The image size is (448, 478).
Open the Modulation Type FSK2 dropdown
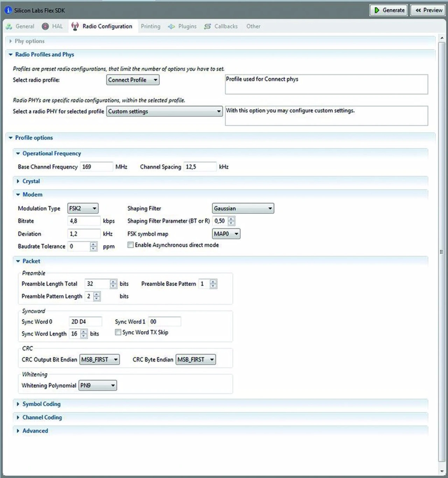click(83, 208)
